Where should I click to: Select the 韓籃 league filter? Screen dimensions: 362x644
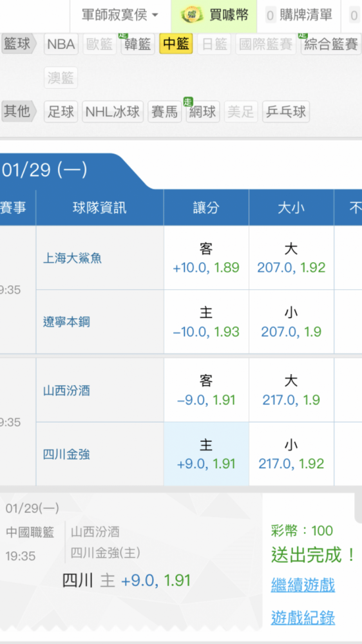tap(138, 44)
